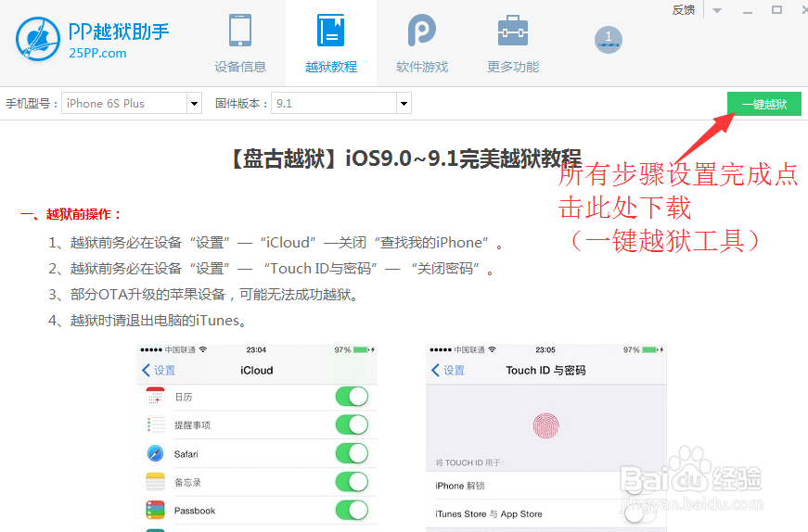The width and height of the screenshot is (808, 532).
Task: Click the 备忘录 notes icon
Action: click(155, 482)
